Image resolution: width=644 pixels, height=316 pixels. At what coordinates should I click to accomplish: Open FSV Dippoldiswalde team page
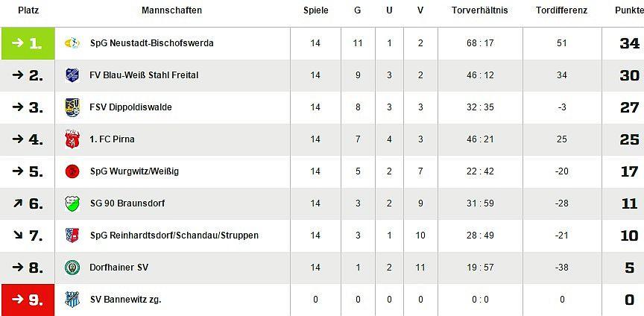click(130, 107)
